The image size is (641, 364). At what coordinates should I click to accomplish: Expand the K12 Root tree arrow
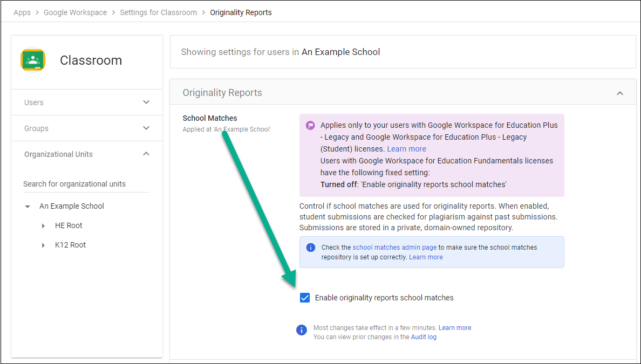[x=43, y=245]
